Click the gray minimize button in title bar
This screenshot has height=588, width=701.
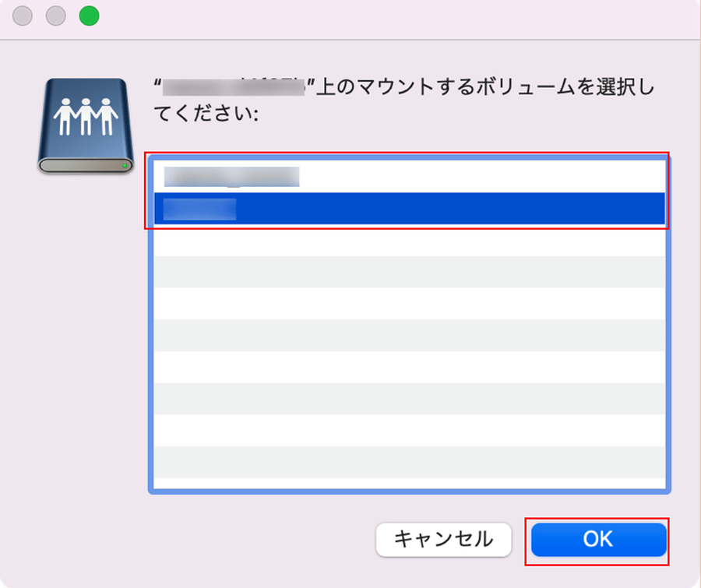coord(56,16)
